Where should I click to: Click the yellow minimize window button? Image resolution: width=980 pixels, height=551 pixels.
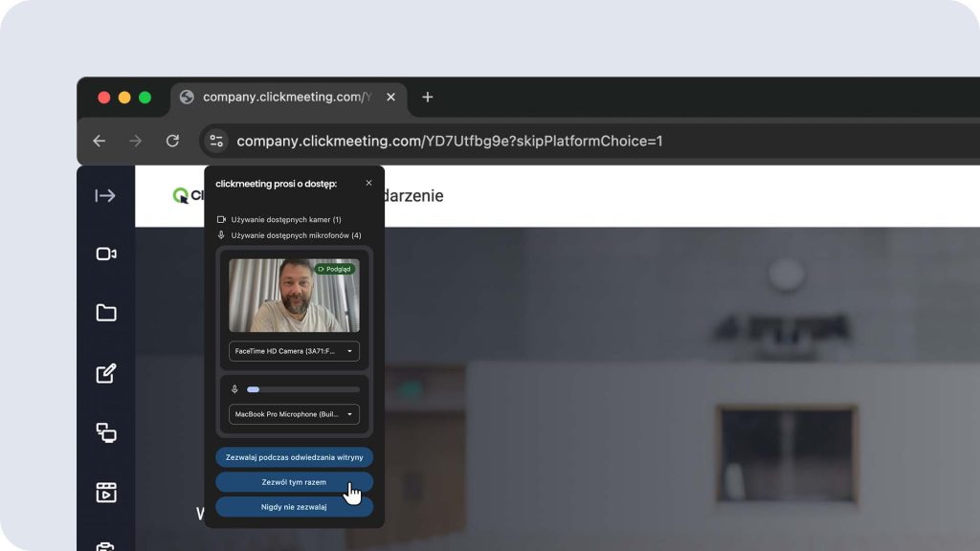point(124,98)
